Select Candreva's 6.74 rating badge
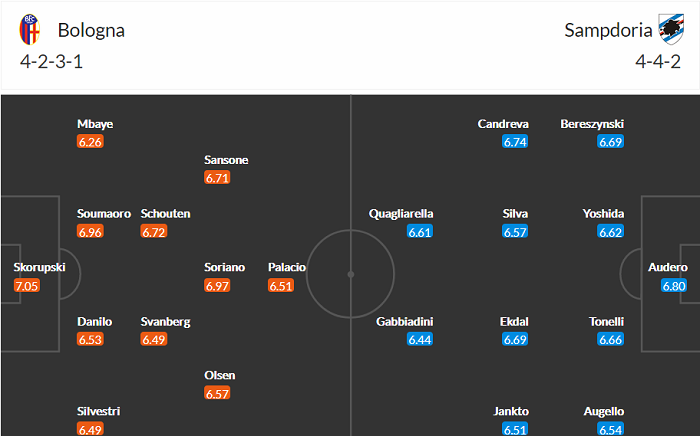The width and height of the screenshot is (700, 436). 515,142
